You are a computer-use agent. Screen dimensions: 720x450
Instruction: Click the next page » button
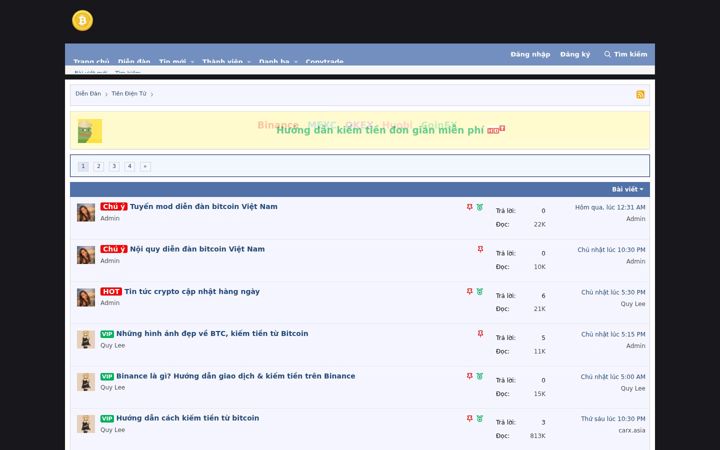pos(145,166)
